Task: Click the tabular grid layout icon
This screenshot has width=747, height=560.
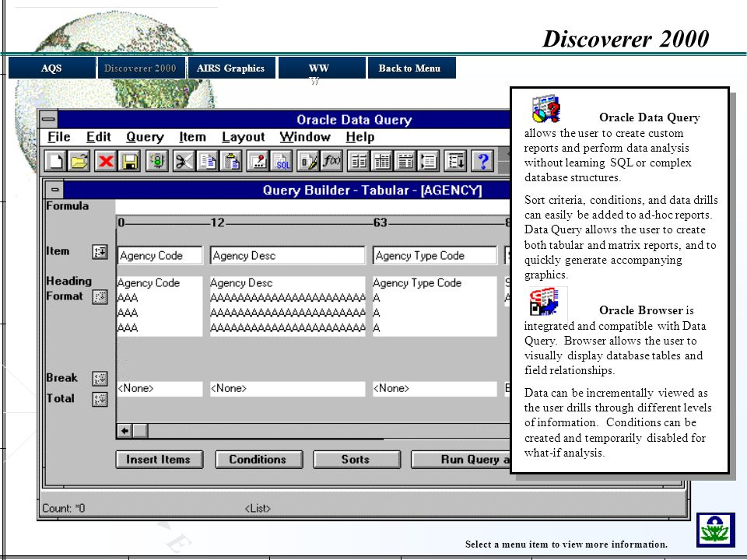Action: 383,162
